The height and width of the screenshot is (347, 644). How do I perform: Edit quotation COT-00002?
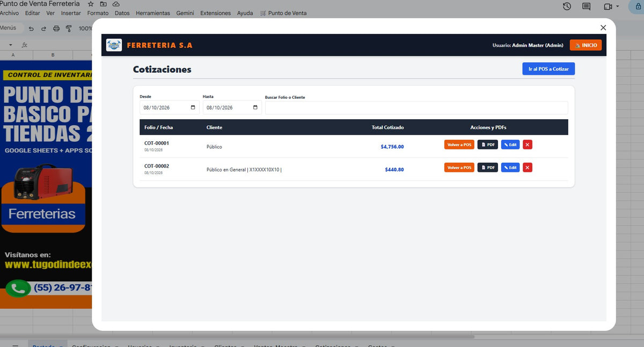510,168
